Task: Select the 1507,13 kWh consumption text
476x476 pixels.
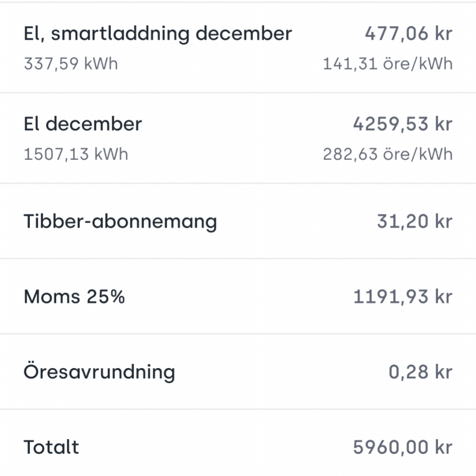Action: click(76, 154)
